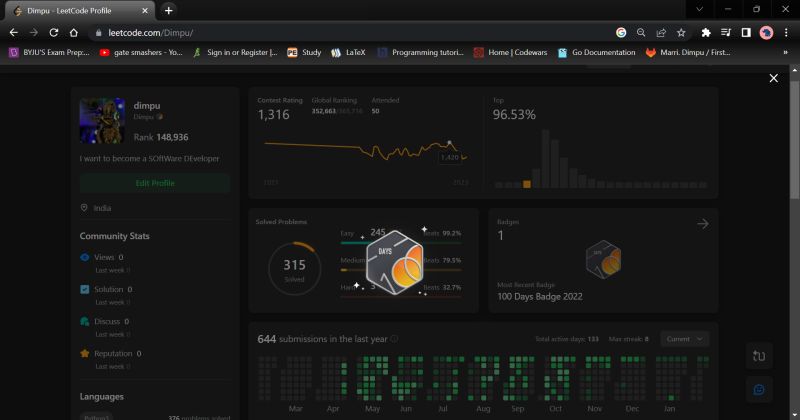
Task: Share this page via share icon
Action: [661, 33]
